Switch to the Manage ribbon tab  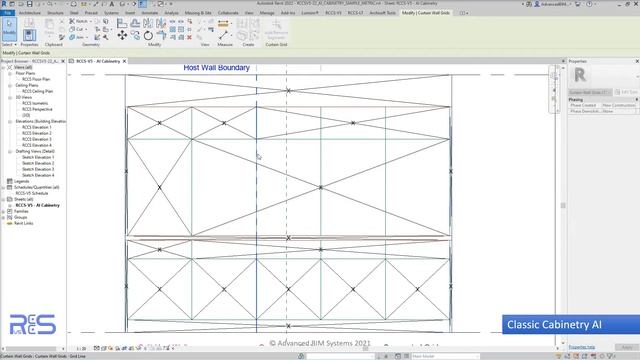click(x=267, y=13)
